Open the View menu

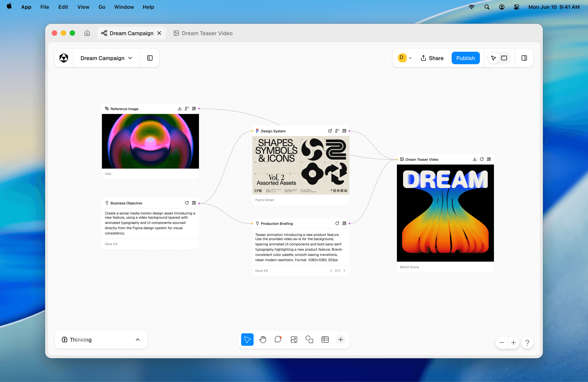click(x=83, y=7)
